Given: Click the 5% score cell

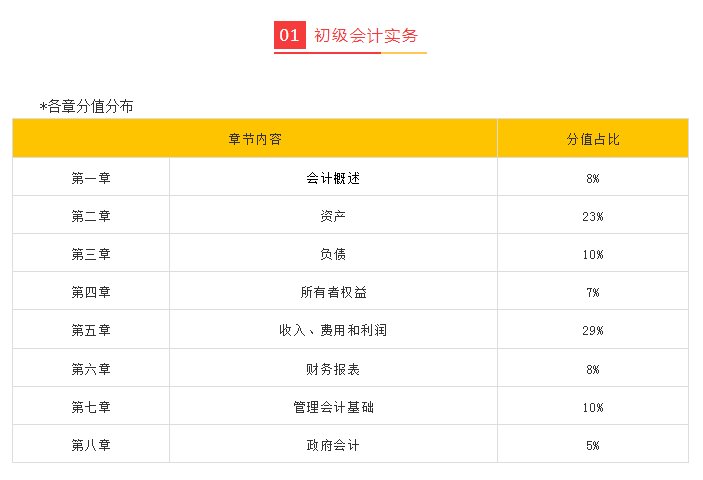Looking at the screenshot, I should pyautogui.click(x=593, y=445).
